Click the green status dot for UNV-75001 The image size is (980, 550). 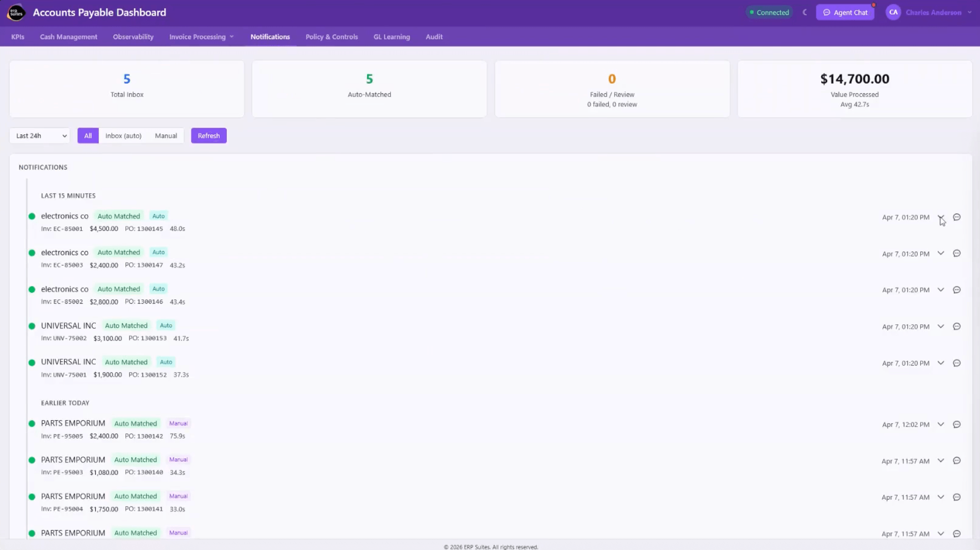(32, 363)
